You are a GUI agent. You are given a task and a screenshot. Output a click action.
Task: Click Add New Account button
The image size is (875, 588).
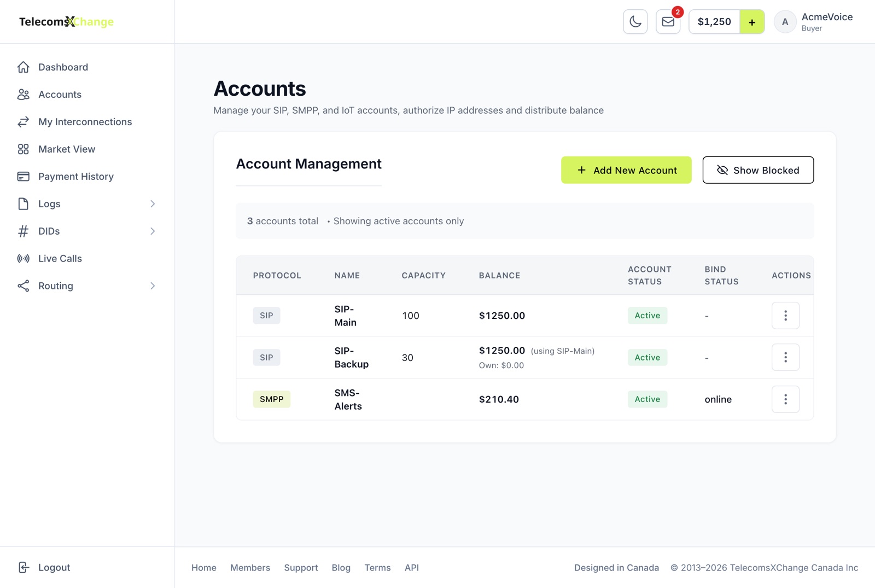click(626, 170)
